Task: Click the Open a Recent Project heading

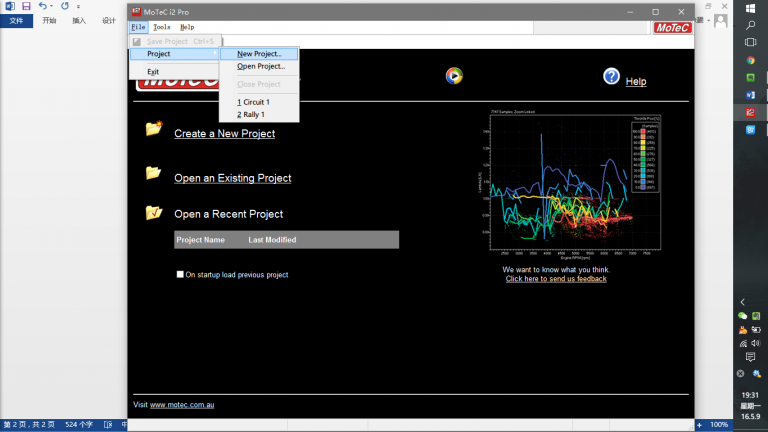Action: coord(228,214)
